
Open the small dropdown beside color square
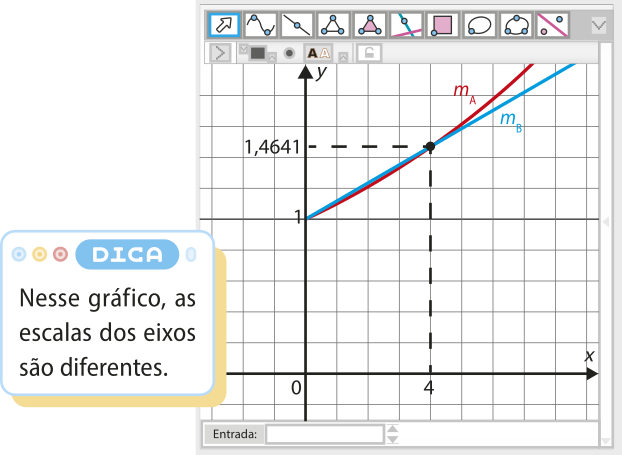[272, 58]
